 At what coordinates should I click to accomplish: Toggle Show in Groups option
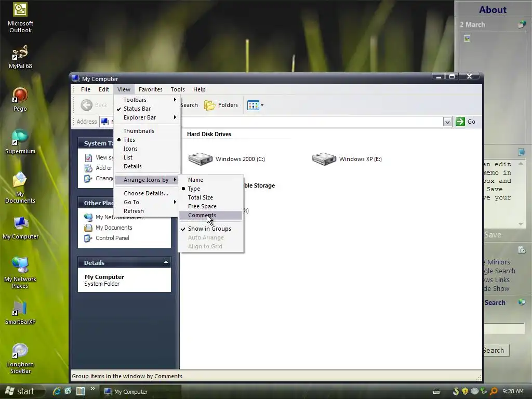[x=211, y=229]
